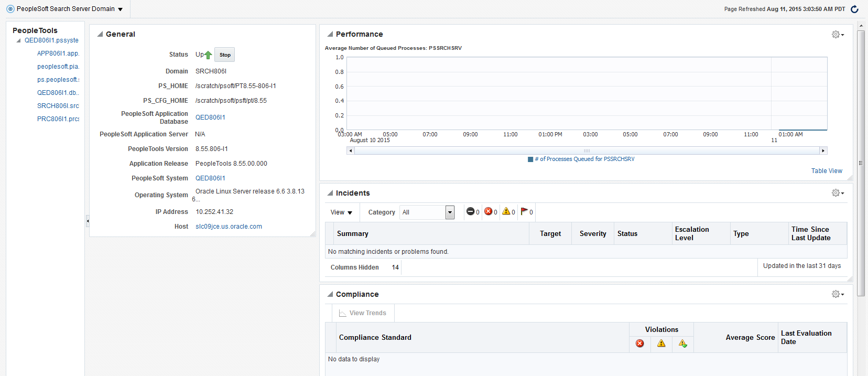
Task: Click the green Up status arrow
Action: point(208,55)
